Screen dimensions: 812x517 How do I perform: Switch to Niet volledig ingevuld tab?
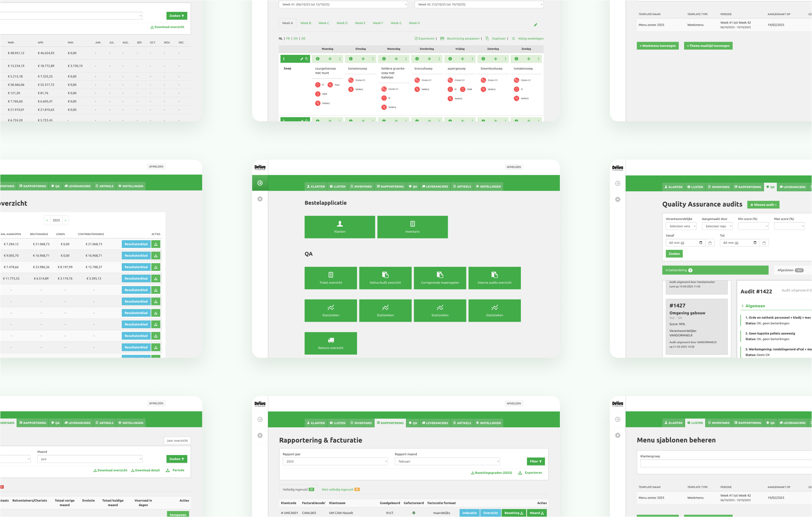click(341, 489)
